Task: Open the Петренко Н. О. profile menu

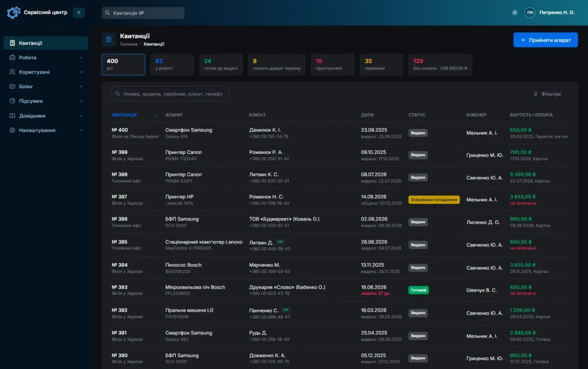Action: click(x=557, y=13)
